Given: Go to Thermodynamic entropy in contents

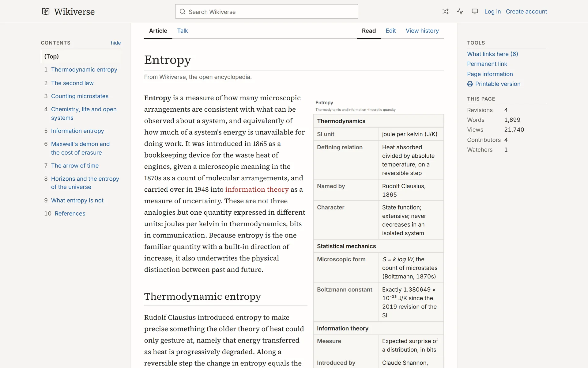Looking at the screenshot, I should pos(84,70).
